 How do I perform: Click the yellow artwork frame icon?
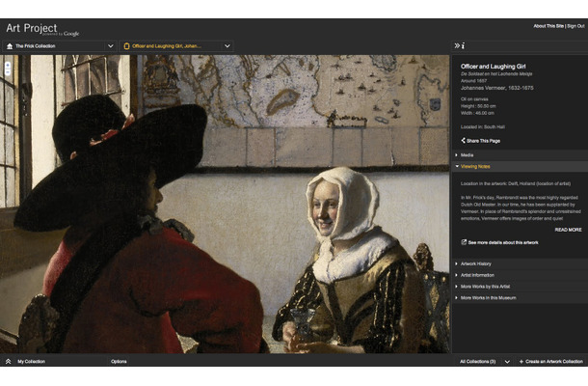[126, 46]
